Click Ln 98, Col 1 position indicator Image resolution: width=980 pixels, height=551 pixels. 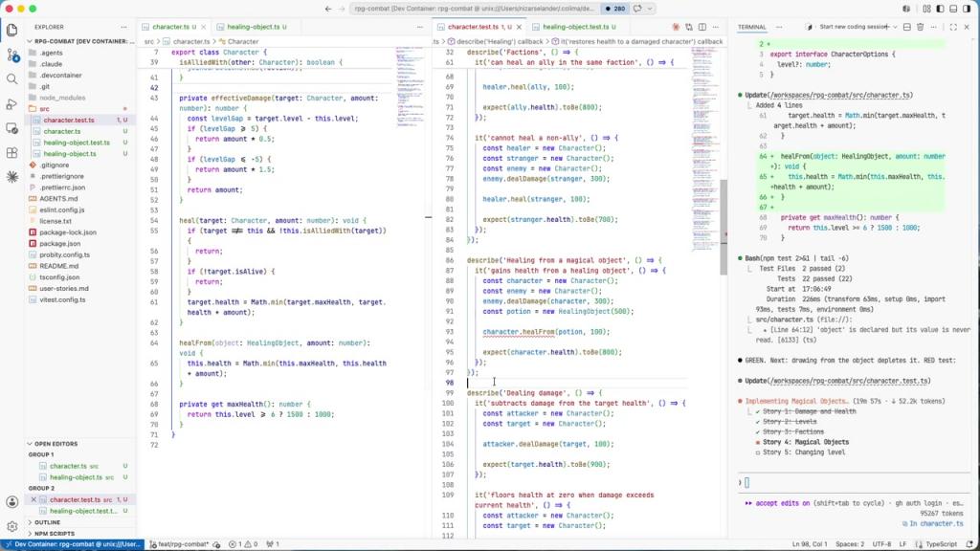coord(810,544)
